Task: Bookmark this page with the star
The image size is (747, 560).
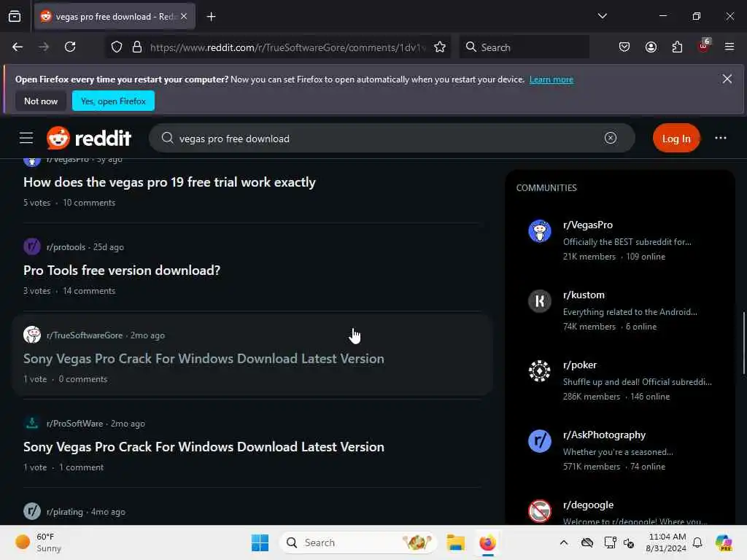Action: [440, 47]
